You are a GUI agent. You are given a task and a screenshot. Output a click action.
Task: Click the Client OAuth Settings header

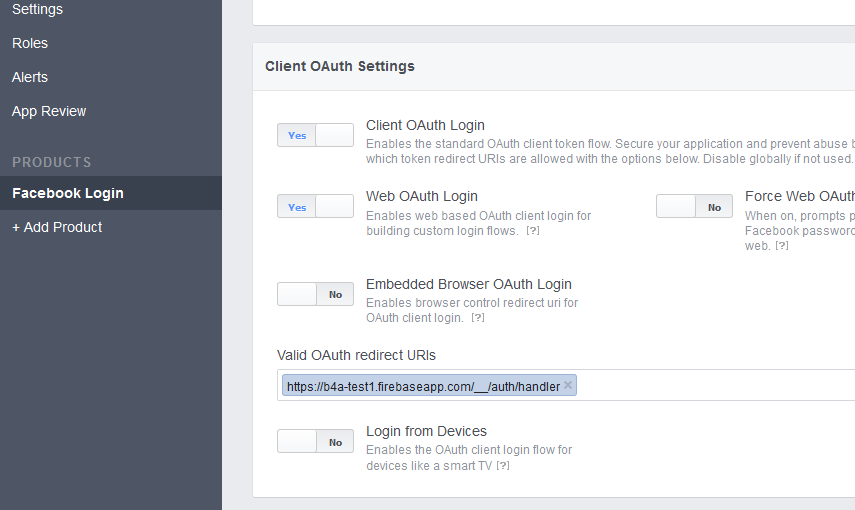(x=340, y=66)
